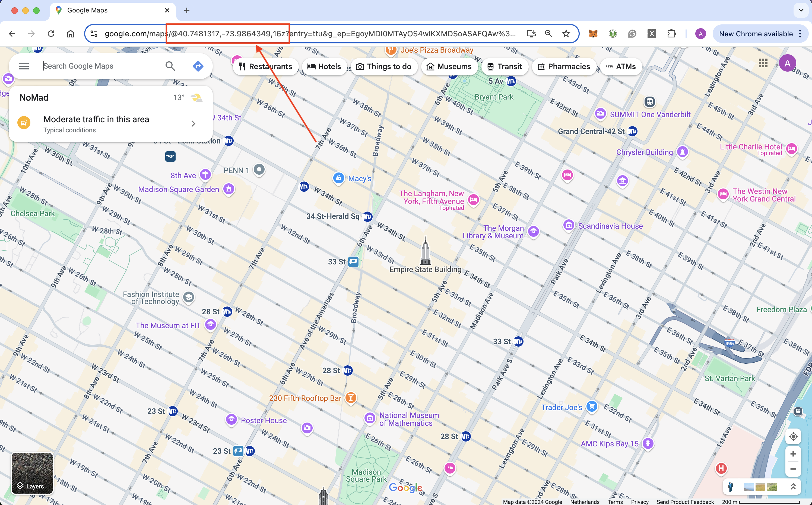
Task: Reload the page
Action: click(51, 34)
